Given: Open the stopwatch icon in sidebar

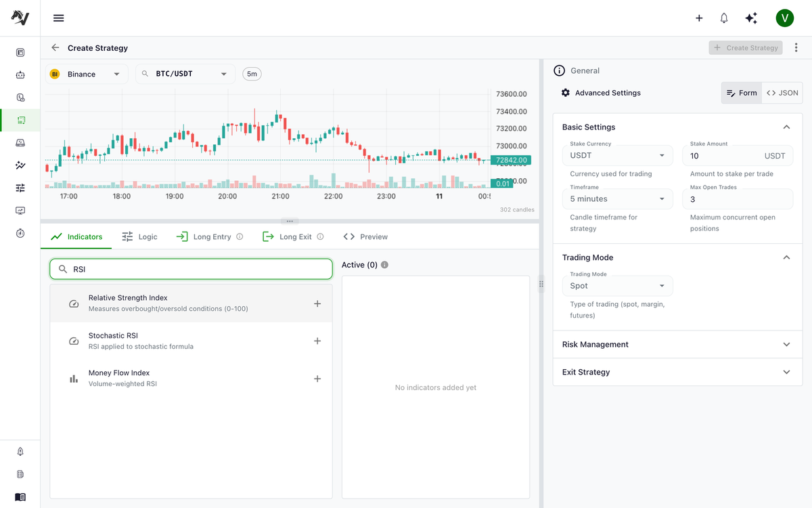Looking at the screenshot, I should (20, 233).
